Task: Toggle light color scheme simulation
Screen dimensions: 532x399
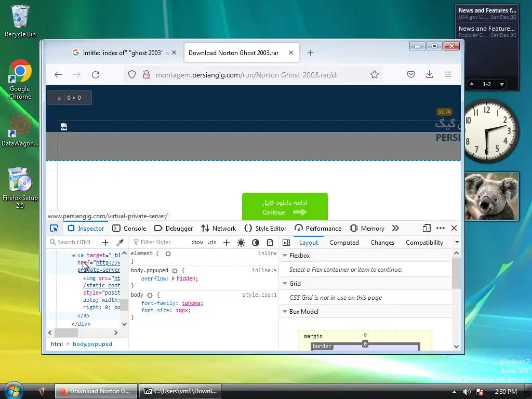Action: tap(241, 243)
